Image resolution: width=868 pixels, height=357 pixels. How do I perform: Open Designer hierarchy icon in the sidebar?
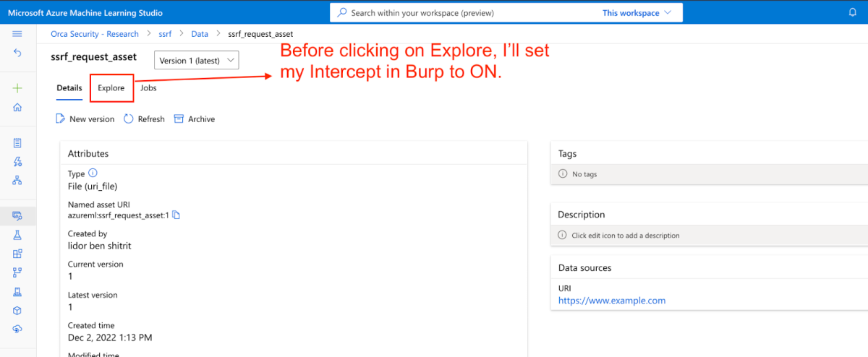coord(17,181)
